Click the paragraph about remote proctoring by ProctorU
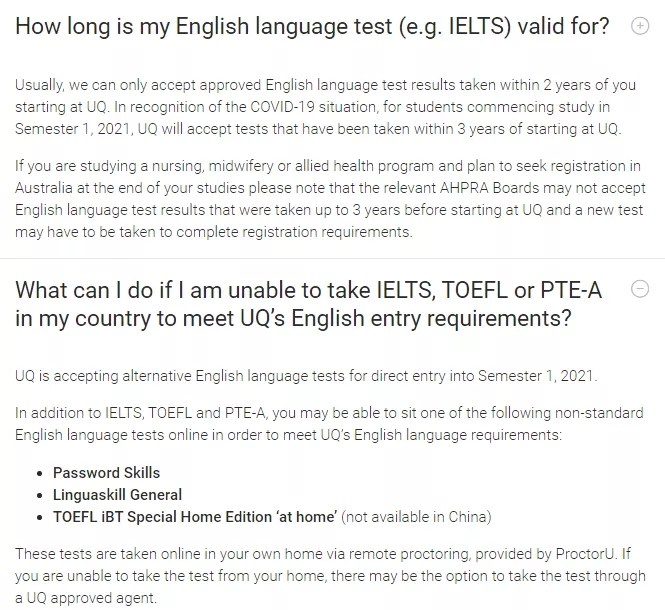The width and height of the screenshot is (665, 610). pyautogui.click(x=330, y=576)
